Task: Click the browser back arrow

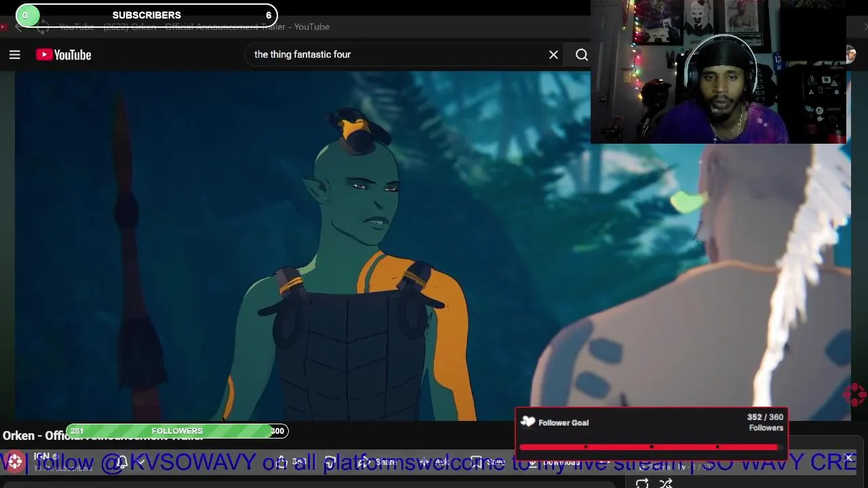Action: (x=19, y=27)
